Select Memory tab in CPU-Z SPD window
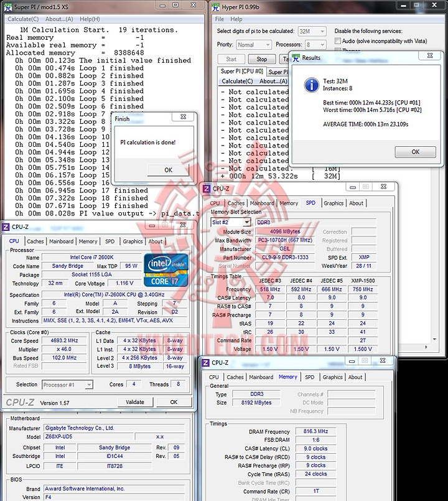Screen dimensions: 448x501 [289, 204]
